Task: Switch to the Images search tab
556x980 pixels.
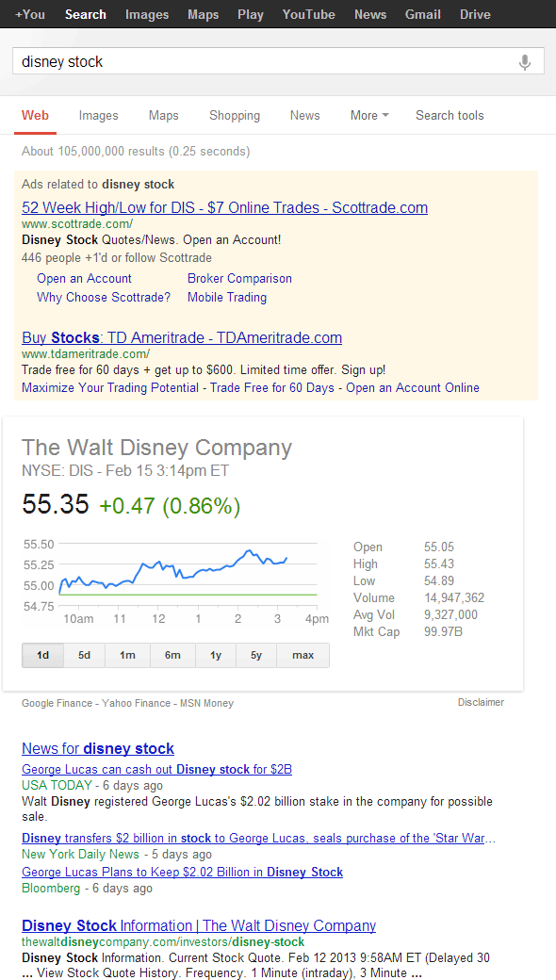Action: pyautogui.click(x=98, y=115)
